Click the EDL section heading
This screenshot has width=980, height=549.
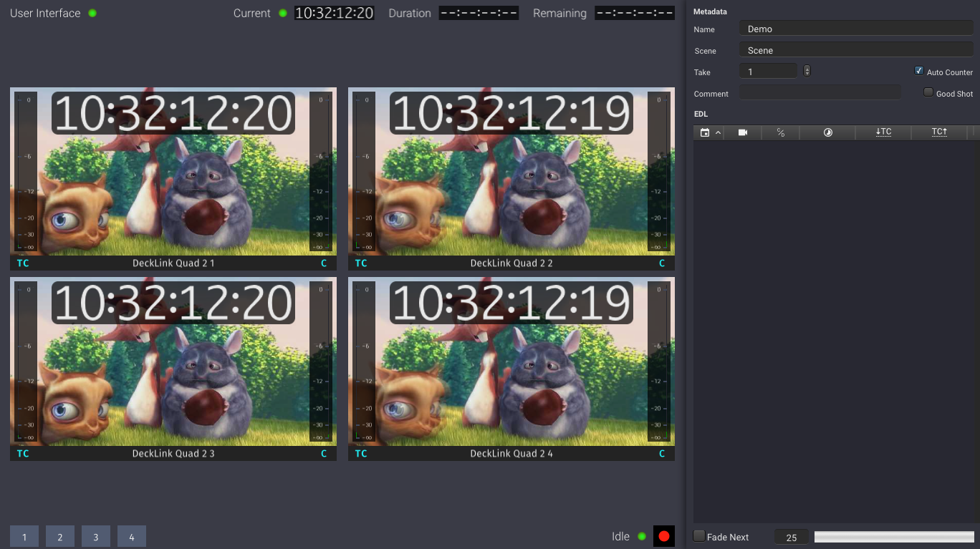tap(701, 114)
